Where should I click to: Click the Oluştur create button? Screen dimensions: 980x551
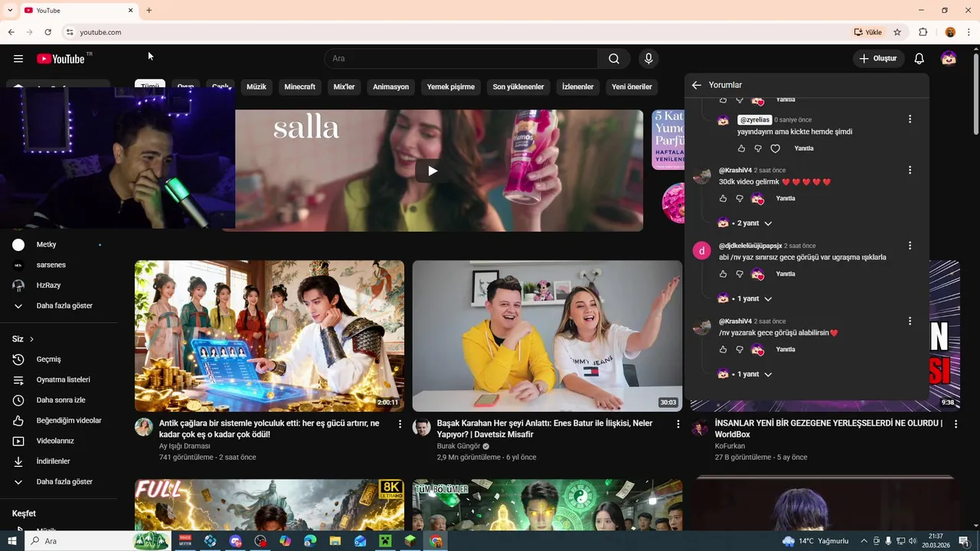[878, 59]
